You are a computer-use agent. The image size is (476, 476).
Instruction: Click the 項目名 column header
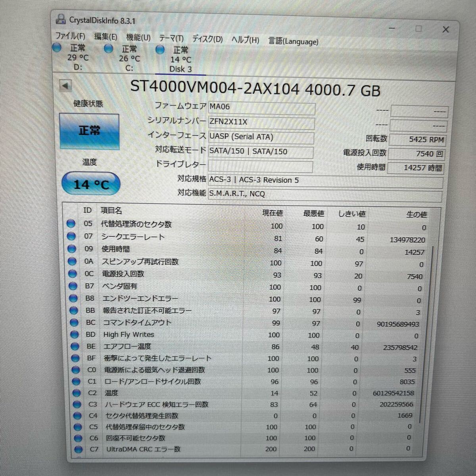(x=111, y=211)
